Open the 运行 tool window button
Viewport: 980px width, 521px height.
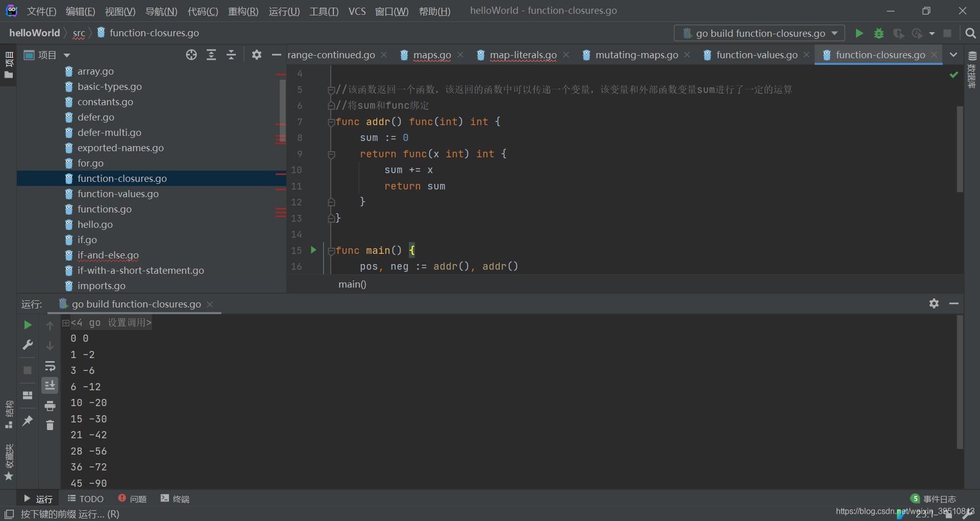coord(38,499)
